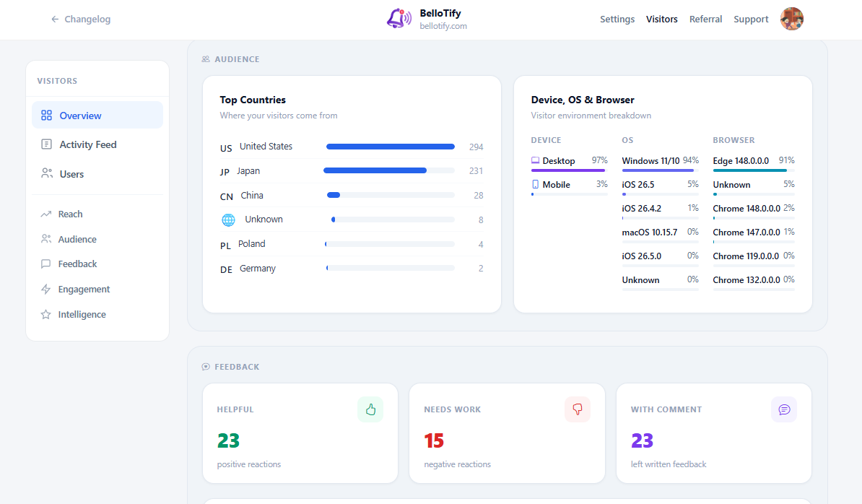The width and height of the screenshot is (862, 504).
Task: Click the China progress bar
Action: pyautogui.click(x=391, y=195)
